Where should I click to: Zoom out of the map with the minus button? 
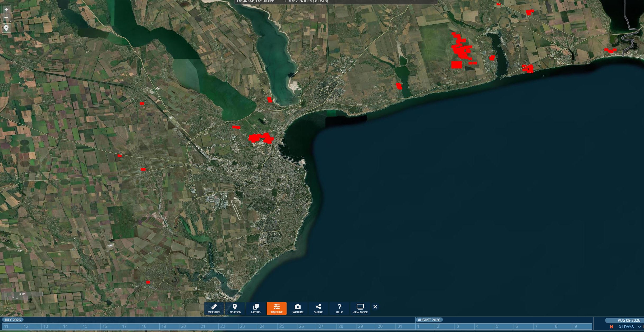6,18
